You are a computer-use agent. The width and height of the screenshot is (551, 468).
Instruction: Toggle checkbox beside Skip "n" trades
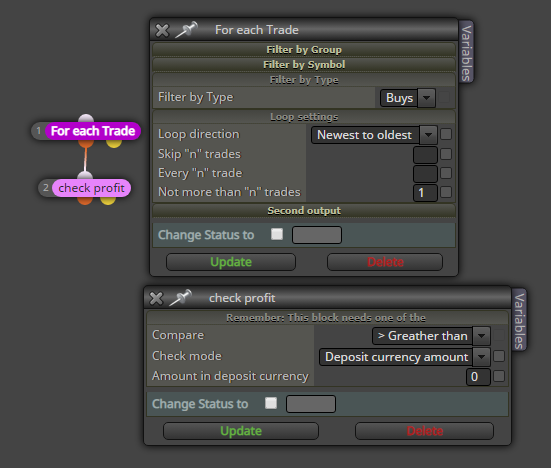click(x=446, y=154)
